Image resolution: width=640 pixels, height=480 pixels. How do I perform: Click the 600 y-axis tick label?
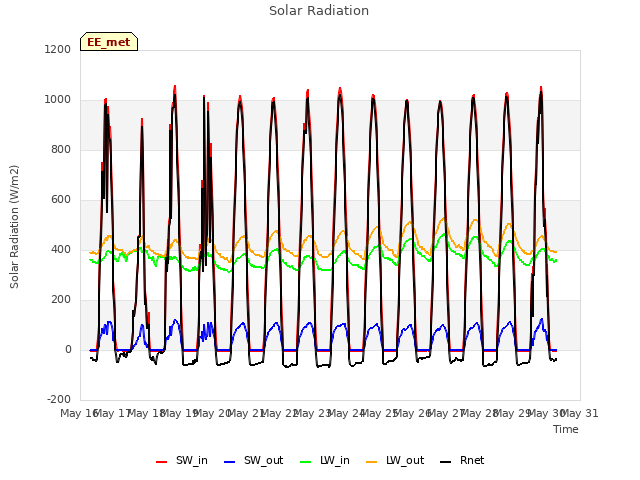[x=61, y=200]
